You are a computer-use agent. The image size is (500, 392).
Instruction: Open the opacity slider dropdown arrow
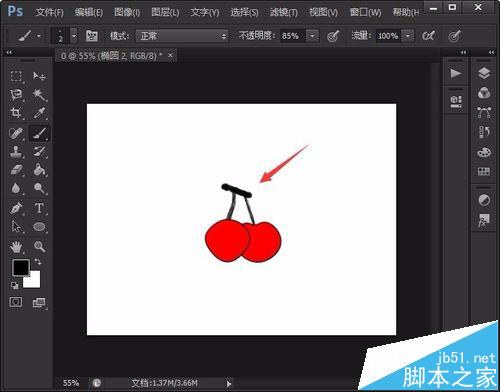click(312, 36)
